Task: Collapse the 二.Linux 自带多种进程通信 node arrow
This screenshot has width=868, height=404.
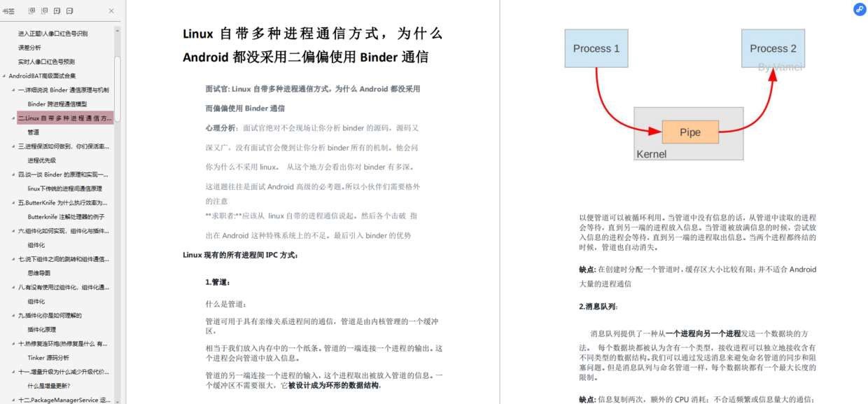Action: tap(13, 118)
